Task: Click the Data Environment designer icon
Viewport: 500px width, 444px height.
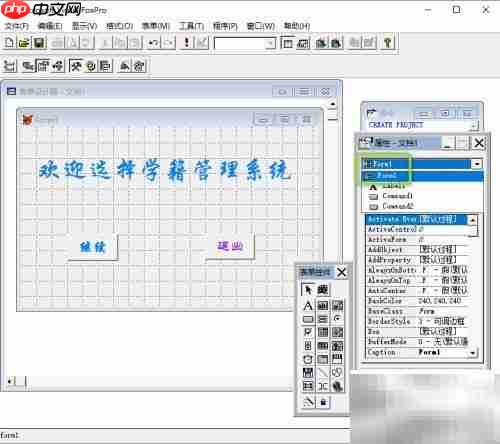Action: pyautogui.click(x=28, y=66)
